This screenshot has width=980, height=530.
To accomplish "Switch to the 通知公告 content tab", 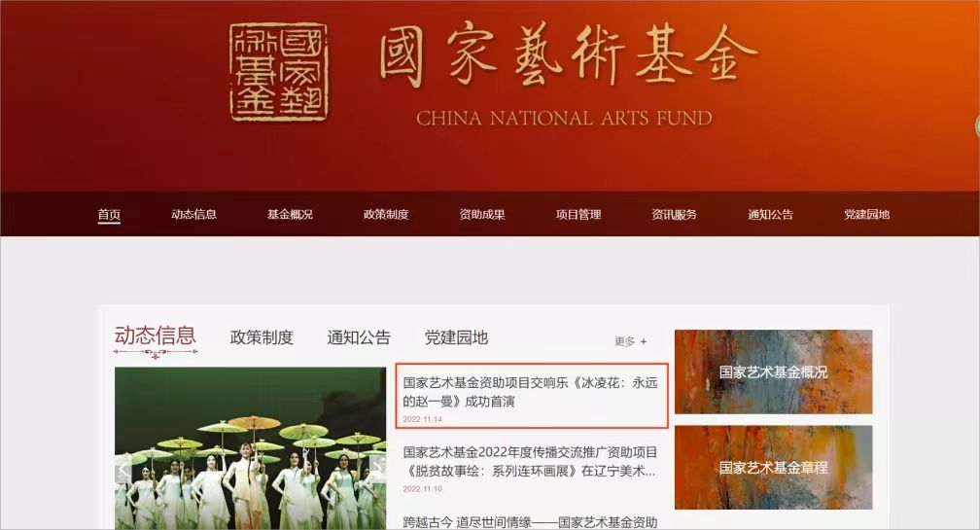I will point(359,337).
